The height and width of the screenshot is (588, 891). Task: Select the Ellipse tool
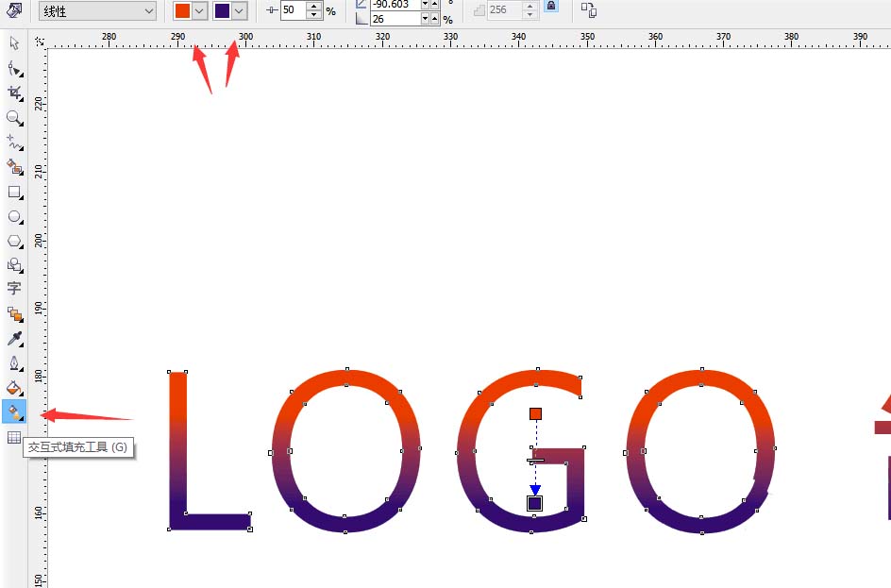click(13, 216)
